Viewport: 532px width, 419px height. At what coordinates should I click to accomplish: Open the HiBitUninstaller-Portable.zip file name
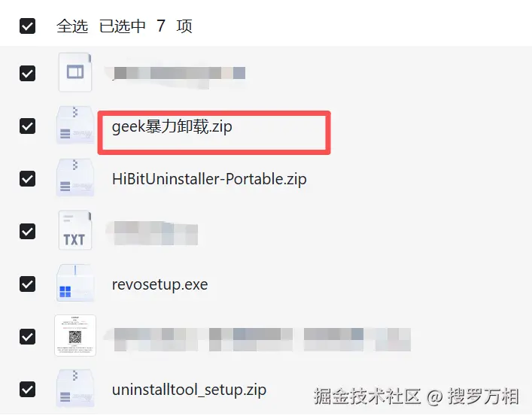tap(209, 179)
